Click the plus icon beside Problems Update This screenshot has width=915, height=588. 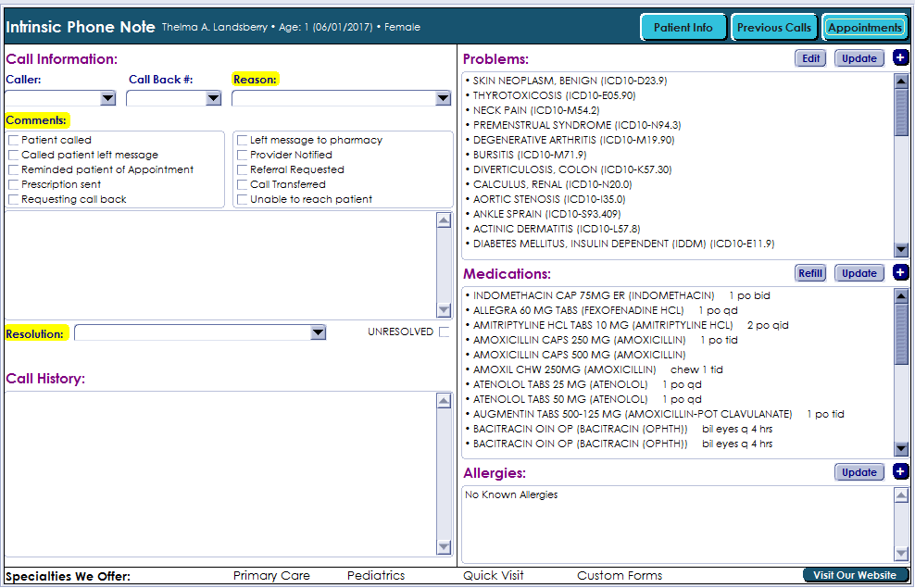coord(901,58)
